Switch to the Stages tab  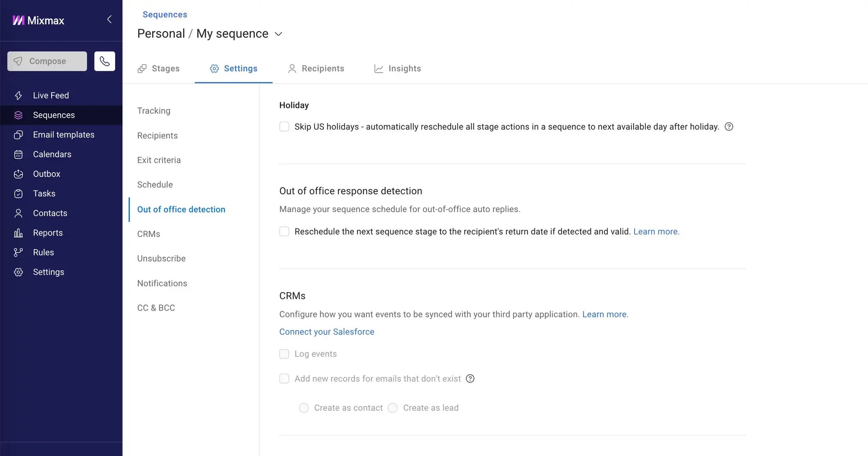(159, 68)
